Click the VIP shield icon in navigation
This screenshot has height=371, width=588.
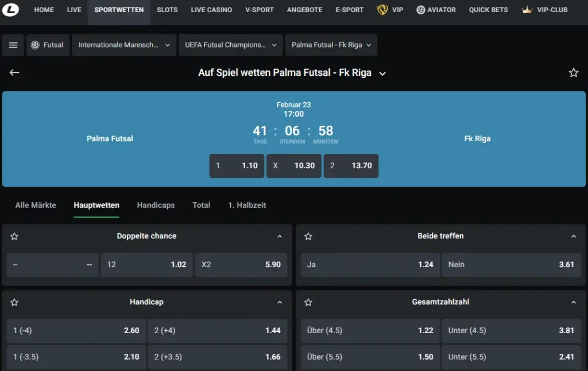click(x=382, y=10)
